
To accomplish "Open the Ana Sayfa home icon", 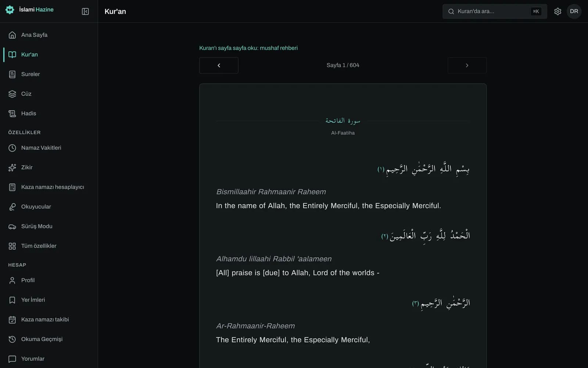I will 12,35.
